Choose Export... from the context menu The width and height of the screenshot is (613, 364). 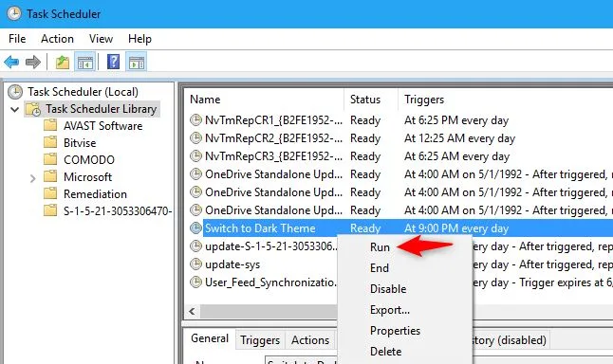pos(405,310)
